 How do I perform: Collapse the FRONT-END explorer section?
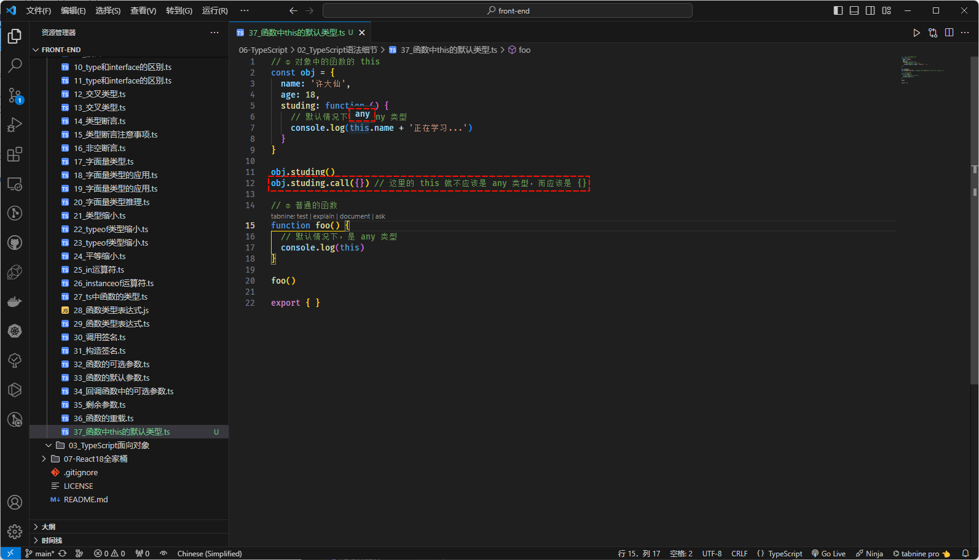tap(61, 50)
